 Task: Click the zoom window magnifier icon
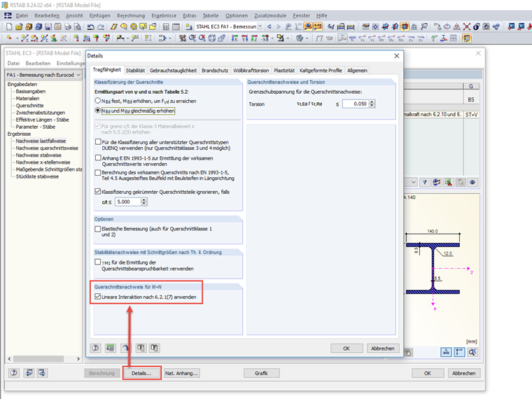coord(192,38)
